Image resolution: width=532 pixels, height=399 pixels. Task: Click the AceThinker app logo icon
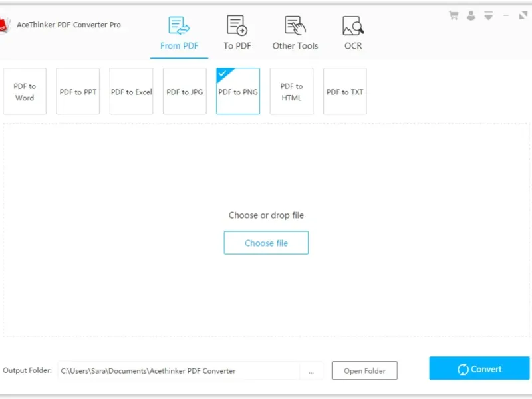pos(5,25)
